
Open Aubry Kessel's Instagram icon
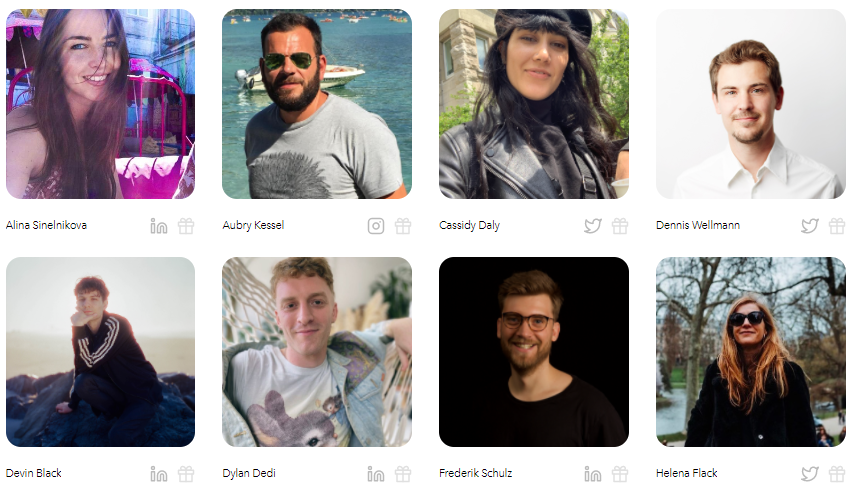[376, 226]
